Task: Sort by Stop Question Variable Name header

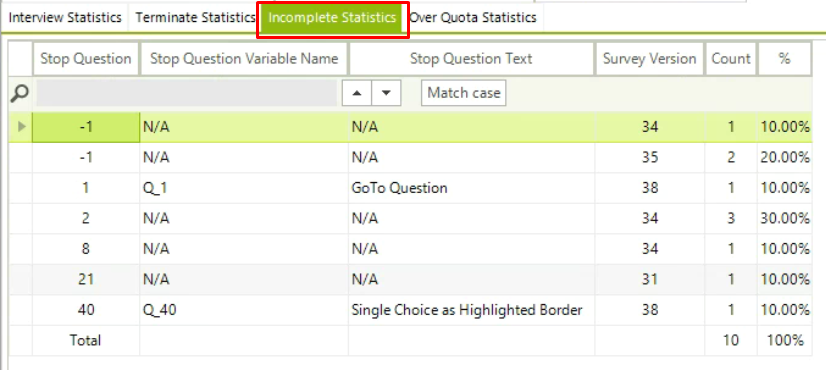Action: (244, 59)
